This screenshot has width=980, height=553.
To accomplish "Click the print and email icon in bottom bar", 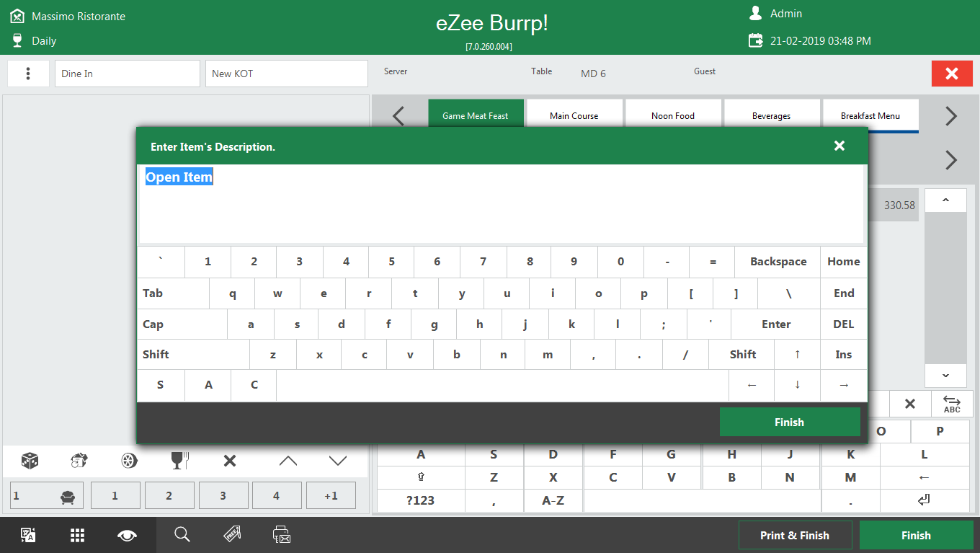I will pos(282,534).
